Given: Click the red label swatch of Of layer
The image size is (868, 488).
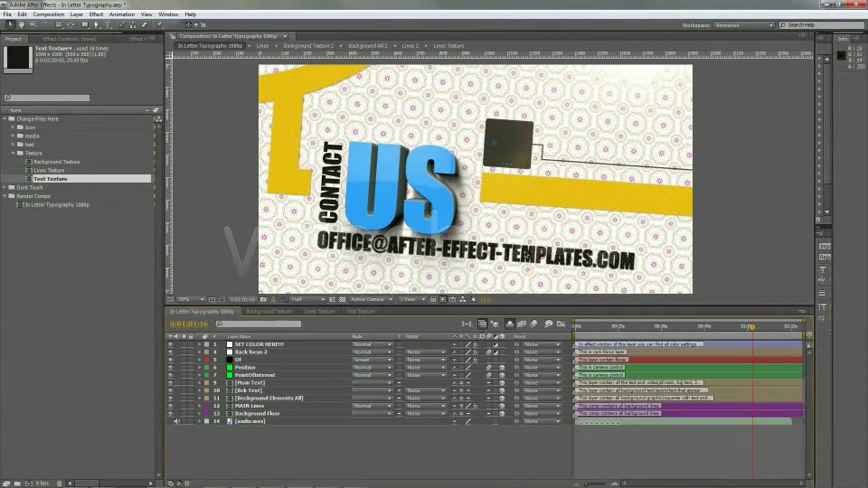Looking at the screenshot, I should pyautogui.click(x=206, y=360).
